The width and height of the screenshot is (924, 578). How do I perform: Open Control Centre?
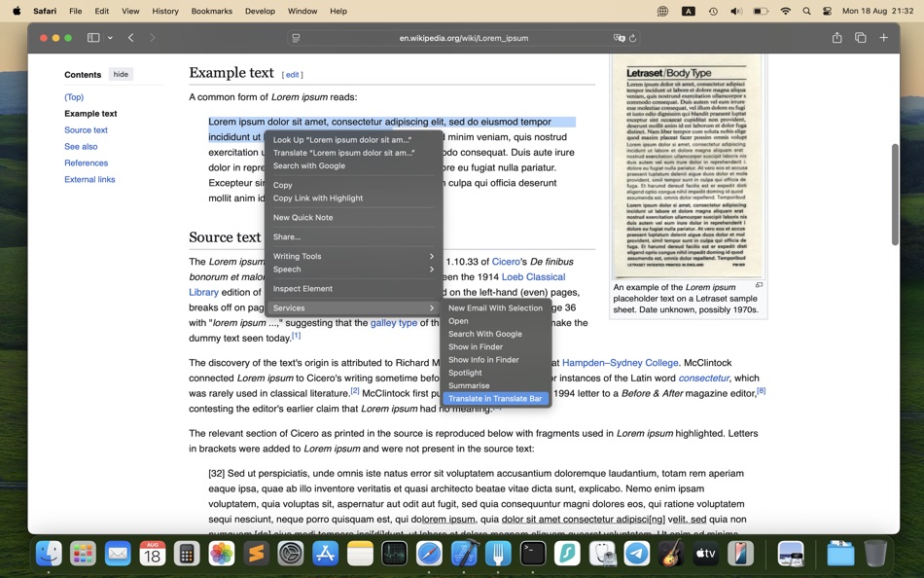point(828,11)
